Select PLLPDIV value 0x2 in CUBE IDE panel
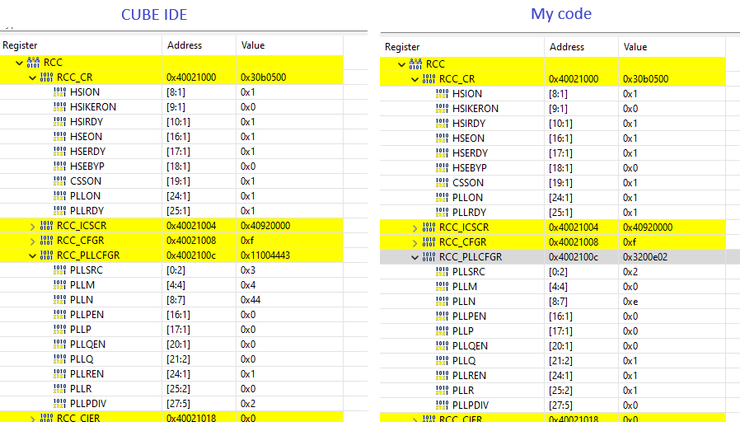 [248, 404]
